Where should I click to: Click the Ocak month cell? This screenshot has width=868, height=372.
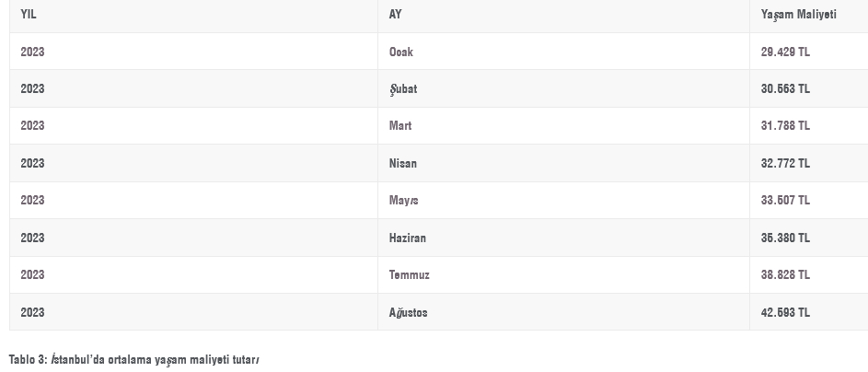coord(401,52)
